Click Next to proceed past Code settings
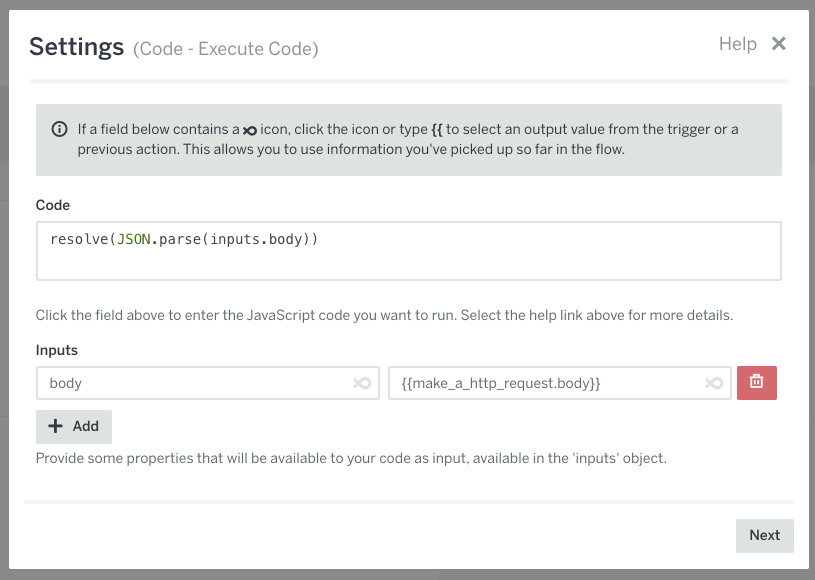Viewport: 815px width, 580px height. 764,535
